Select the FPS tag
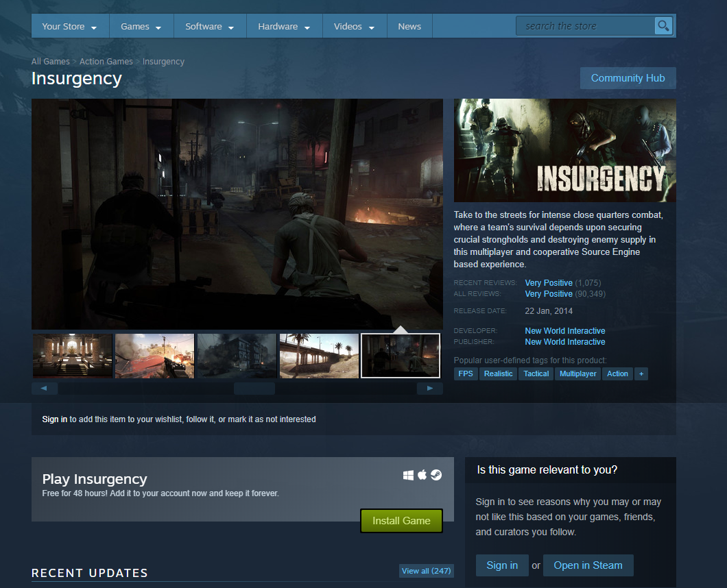The image size is (727, 588). point(466,373)
